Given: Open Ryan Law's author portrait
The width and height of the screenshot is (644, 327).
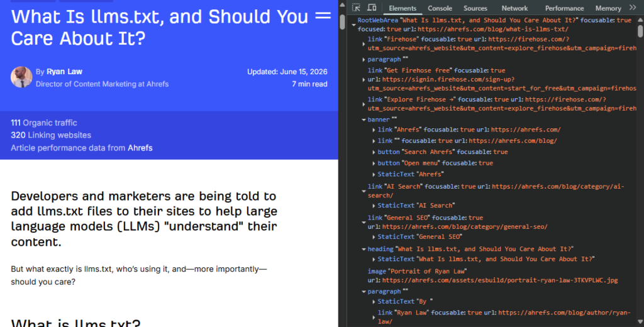Looking at the screenshot, I should point(21,77).
